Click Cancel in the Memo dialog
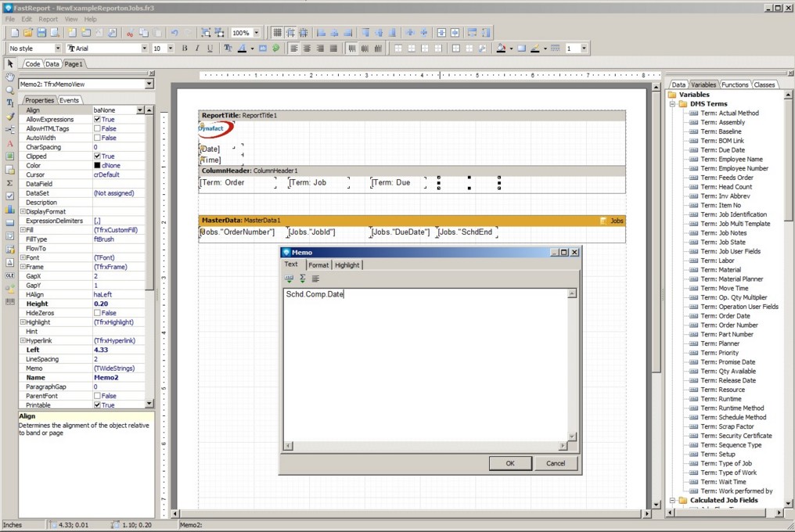The image size is (795, 532). pyautogui.click(x=555, y=463)
